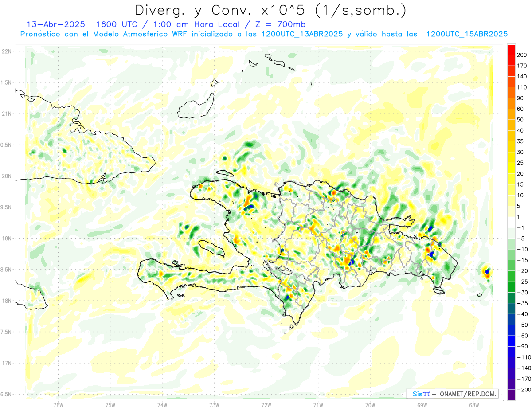Click the '18N' latitude label

[7, 301]
